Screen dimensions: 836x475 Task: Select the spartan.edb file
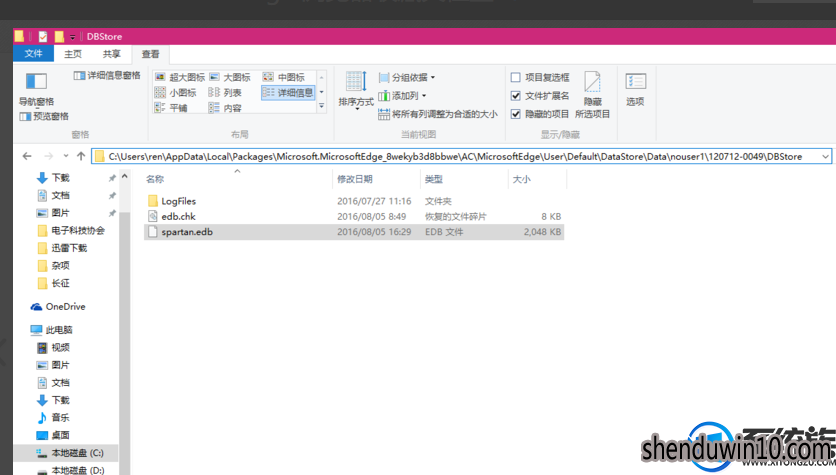tap(354, 232)
